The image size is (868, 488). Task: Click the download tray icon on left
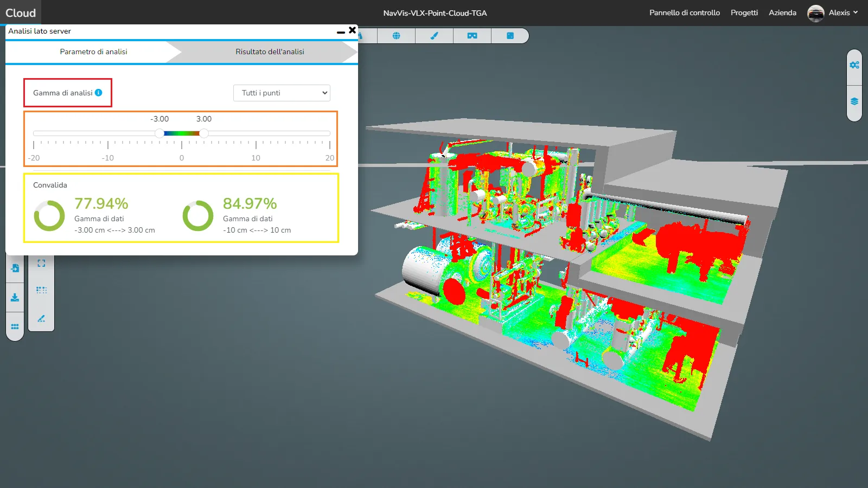click(15, 298)
